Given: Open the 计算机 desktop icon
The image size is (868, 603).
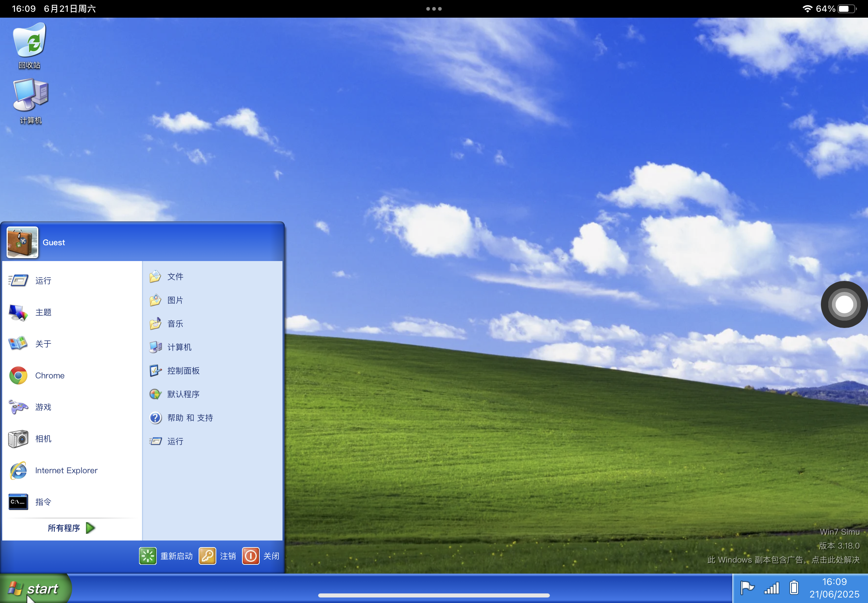Looking at the screenshot, I should (x=31, y=101).
